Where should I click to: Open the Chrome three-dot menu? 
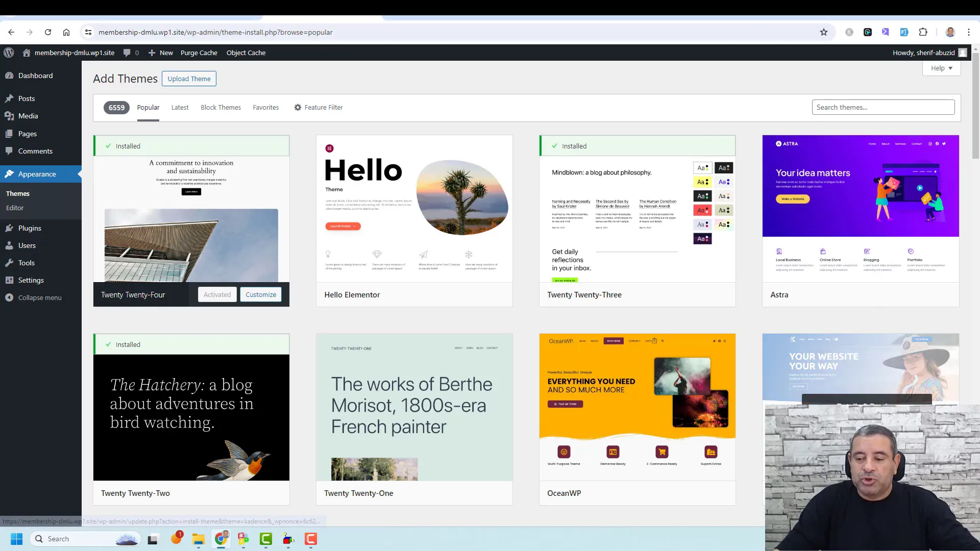coord(969,32)
